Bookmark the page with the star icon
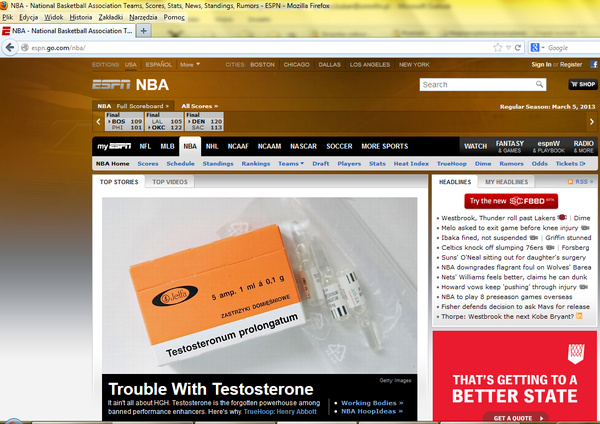This screenshot has width=600, height=424. click(499, 47)
